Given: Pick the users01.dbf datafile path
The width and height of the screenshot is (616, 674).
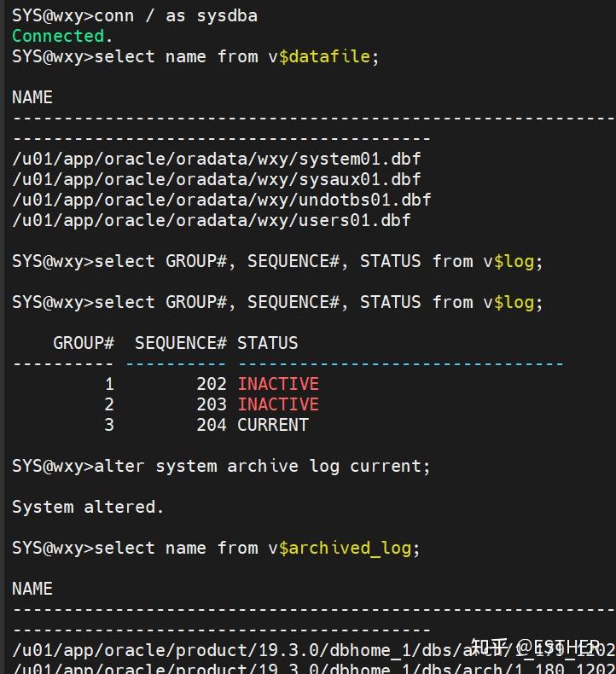Looking at the screenshot, I should pos(212,220).
